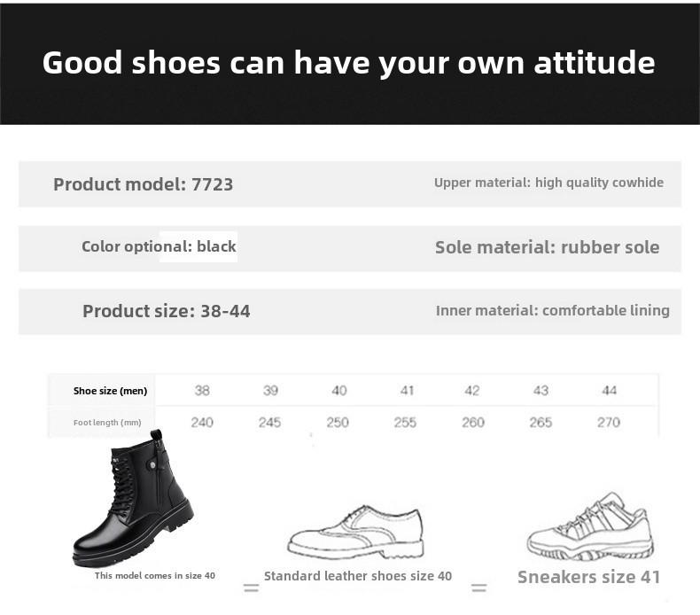
Task: Click Color optional: black label
Action: tap(159, 246)
